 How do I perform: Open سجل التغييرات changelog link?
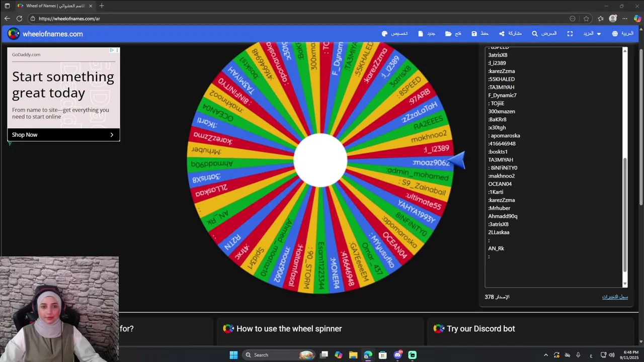click(615, 297)
